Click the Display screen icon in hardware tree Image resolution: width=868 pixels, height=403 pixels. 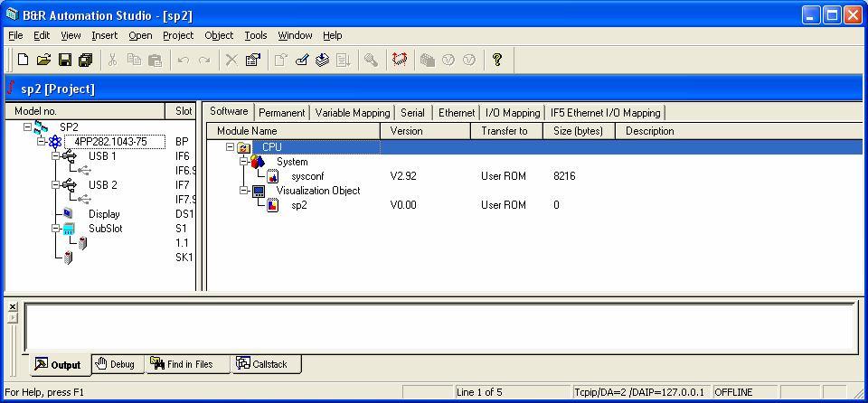68,213
